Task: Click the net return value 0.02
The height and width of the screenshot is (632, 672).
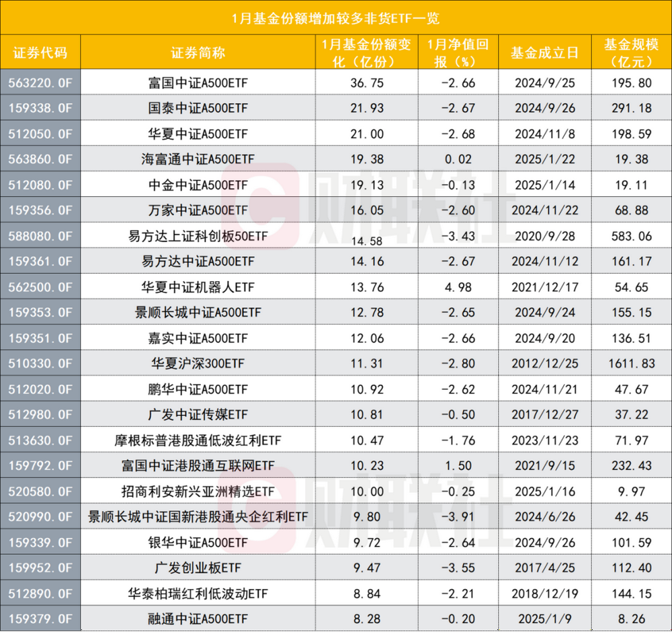Action: tap(458, 159)
